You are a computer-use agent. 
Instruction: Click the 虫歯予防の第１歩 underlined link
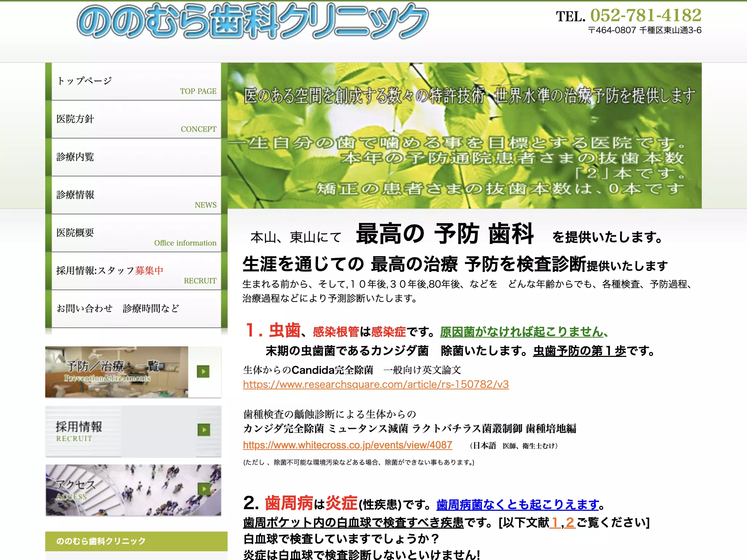click(580, 351)
